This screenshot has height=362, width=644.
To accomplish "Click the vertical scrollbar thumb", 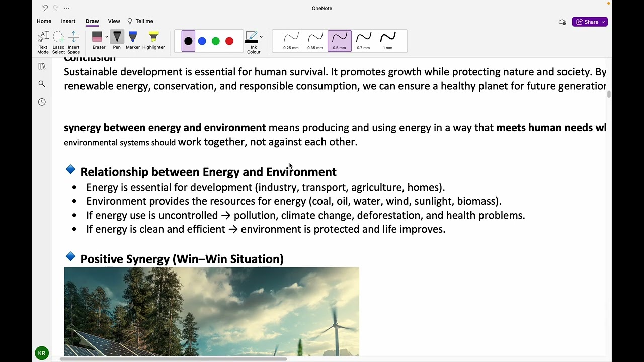I will [x=609, y=94].
